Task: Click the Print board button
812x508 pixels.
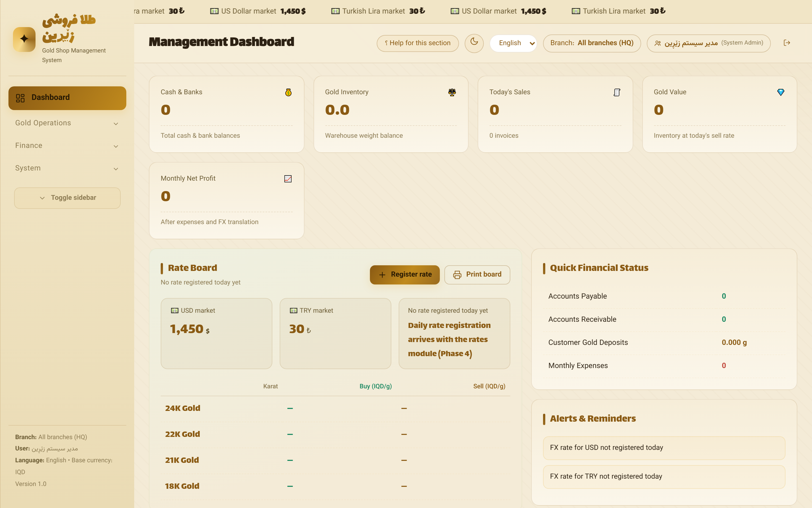Action: pos(477,275)
